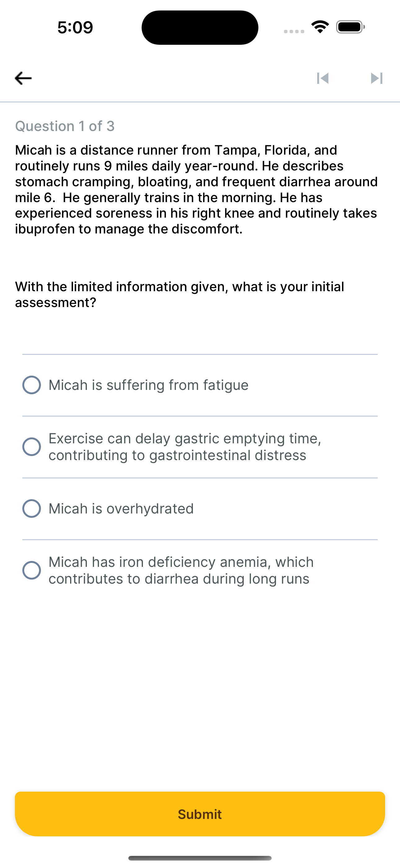Choose 'Exercise can delay gastric emptying time' text
Image resolution: width=400 pixels, height=868 pixels.
click(185, 438)
